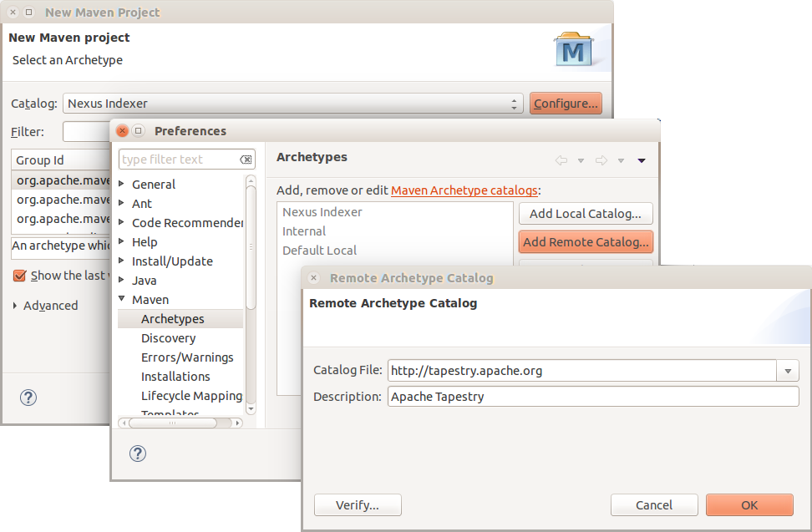
Task: Close the Preferences window
Action: click(x=122, y=131)
